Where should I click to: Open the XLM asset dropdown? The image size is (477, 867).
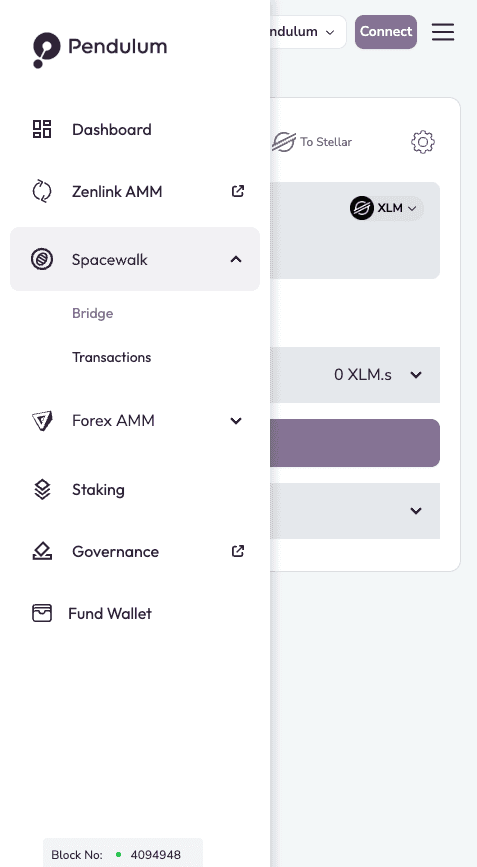pyautogui.click(x=386, y=208)
